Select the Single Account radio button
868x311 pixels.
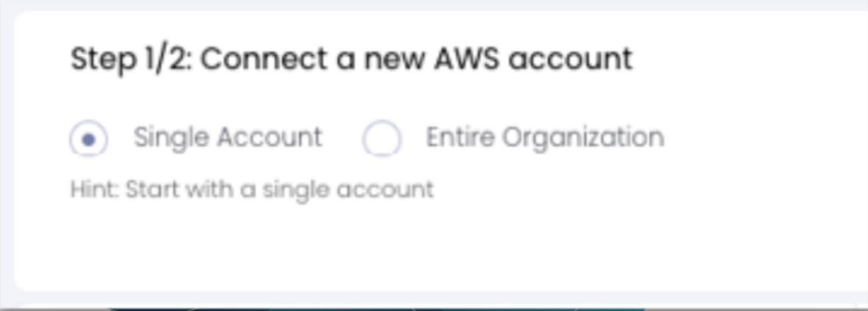[88, 139]
